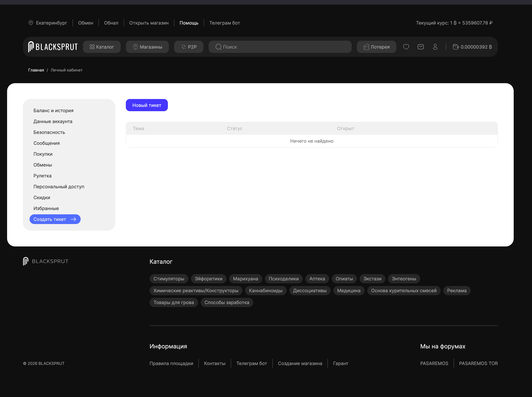The image size is (532, 397).
Task: Click the Тема column header
Action: point(139,128)
